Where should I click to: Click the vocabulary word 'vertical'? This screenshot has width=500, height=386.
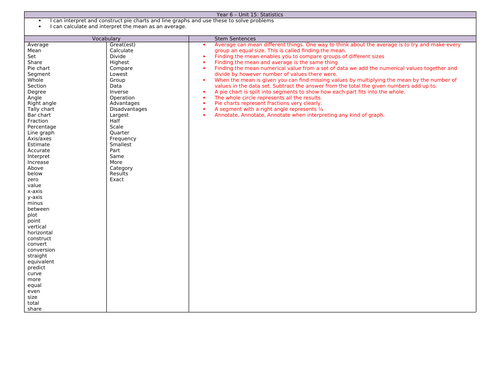(37, 227)
